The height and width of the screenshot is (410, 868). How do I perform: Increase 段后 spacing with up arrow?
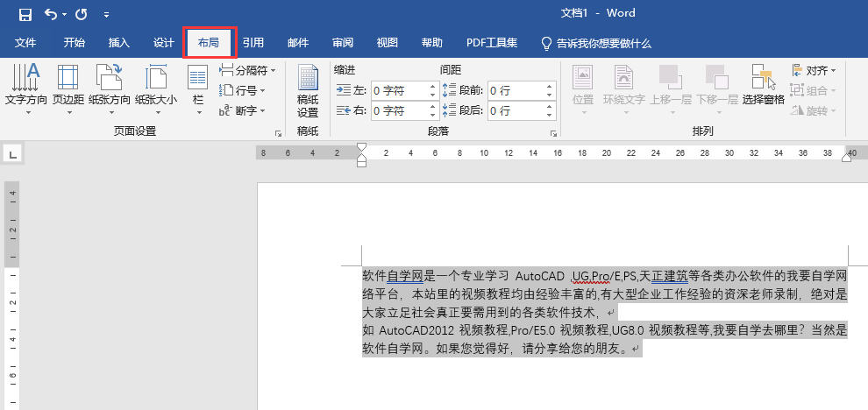coord(549,106)
